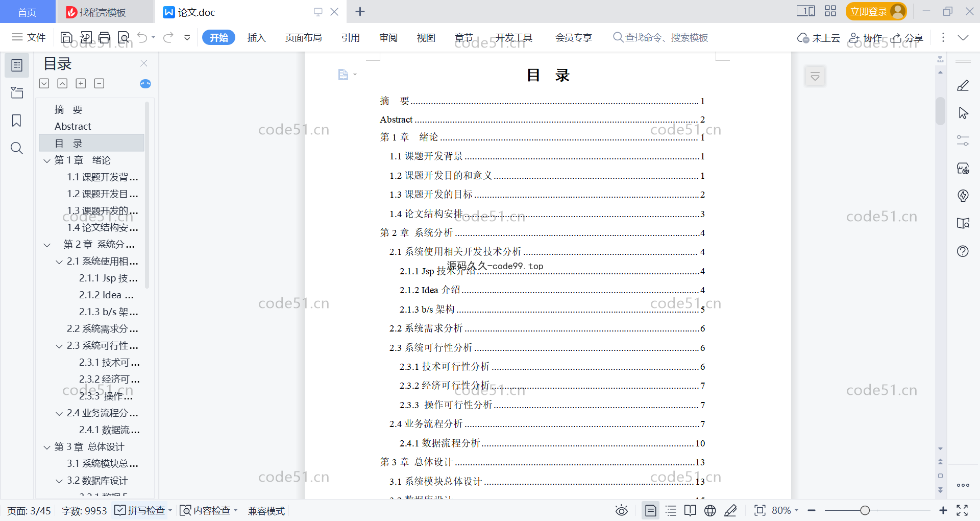
Task: Switch to the 页面布局 tab
Action: tap(303, 37)
